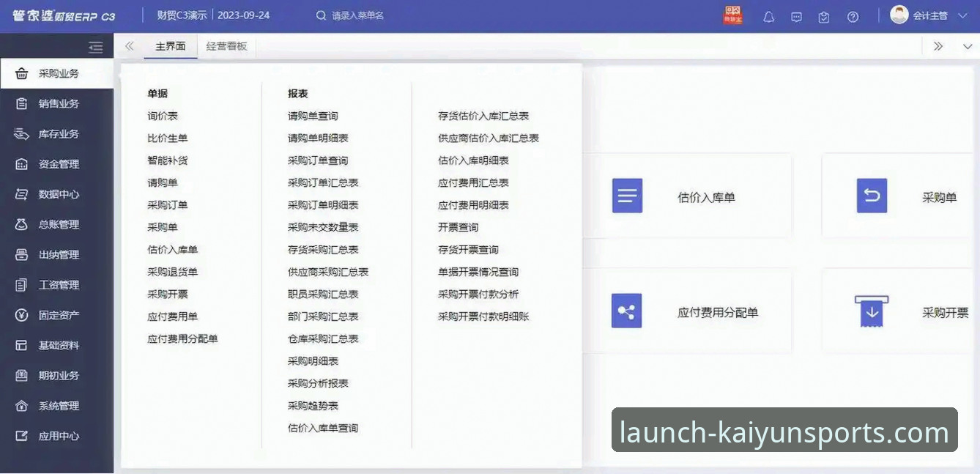Select the 系统管理 sidebar icon

coord(20,405)
